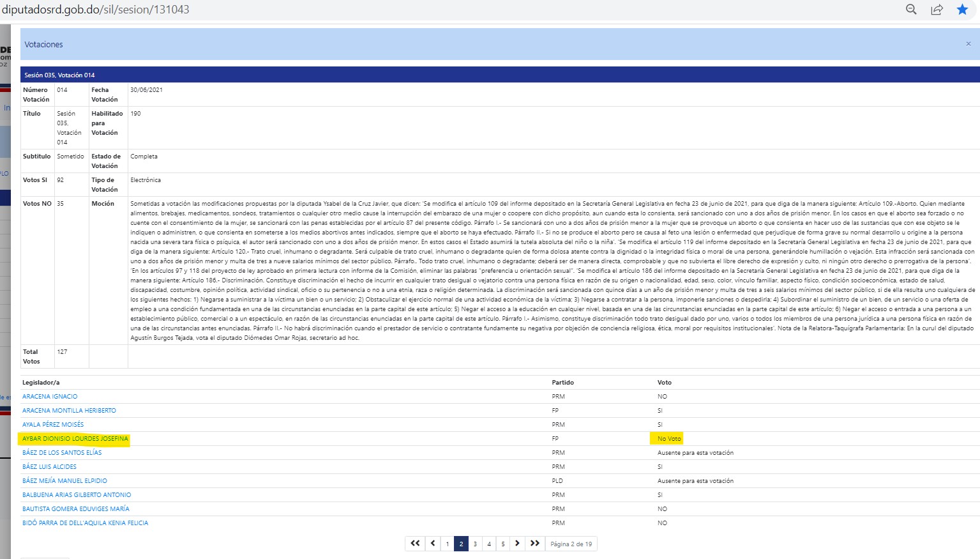Select page 4 in pagination
This screenshot has height=559, width=980.
click(489, 544)
